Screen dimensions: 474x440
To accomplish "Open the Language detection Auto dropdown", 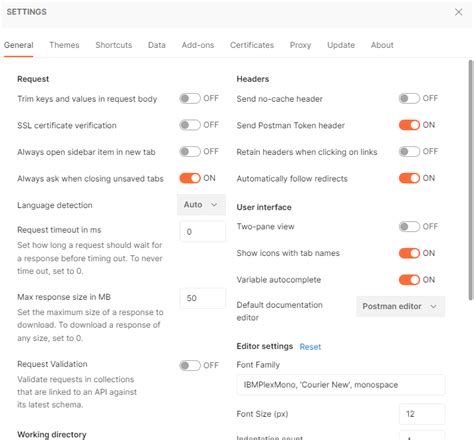I will [x=201, y=205].
